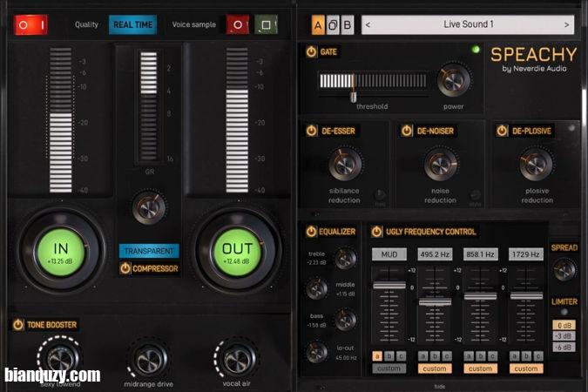Select option a under the MUD band

(377, 356)
